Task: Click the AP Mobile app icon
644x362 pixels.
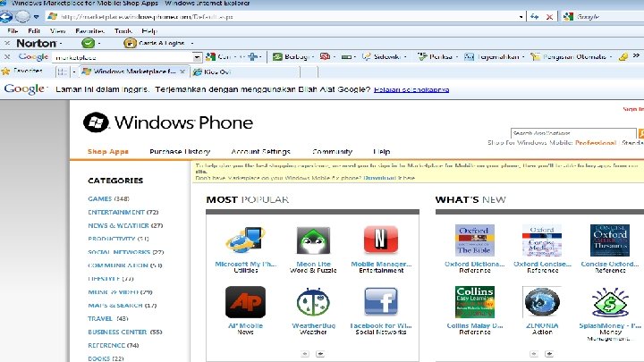Action: point(245,302)
